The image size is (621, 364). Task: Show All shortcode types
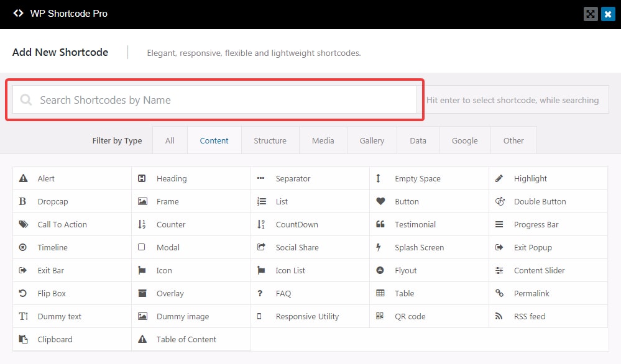(170, 140)
